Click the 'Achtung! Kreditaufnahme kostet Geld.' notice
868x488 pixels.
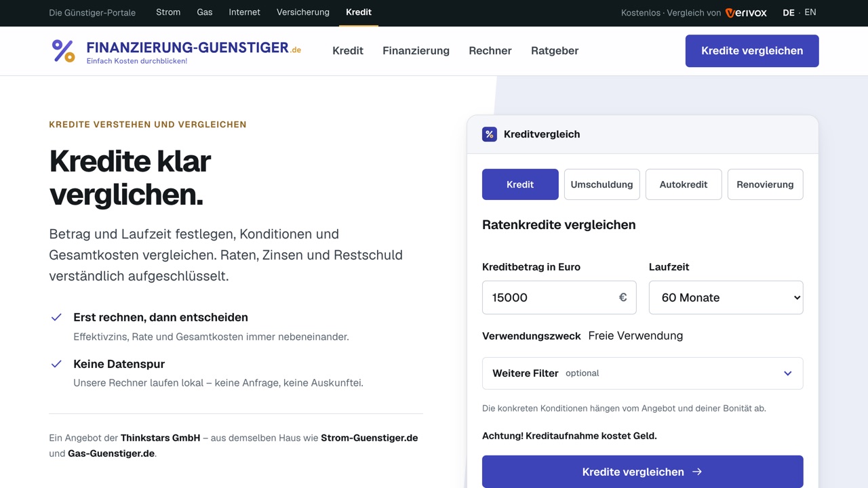[x=570, y=436]
